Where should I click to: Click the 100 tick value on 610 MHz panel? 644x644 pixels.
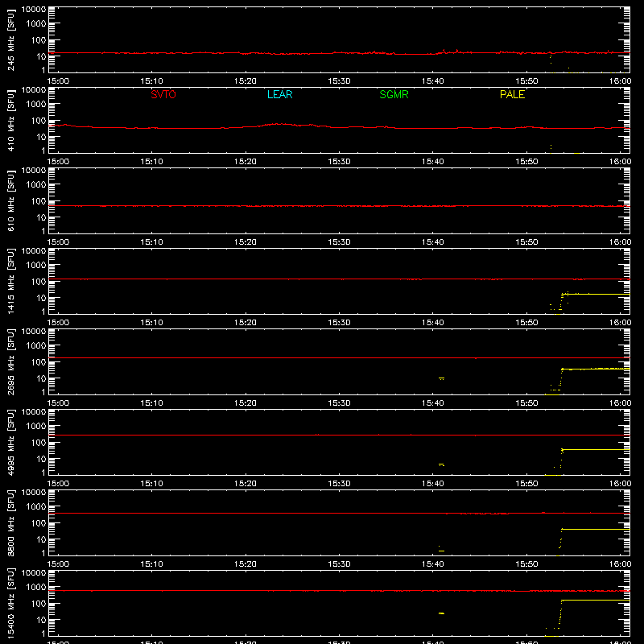(x=39, y=200)
